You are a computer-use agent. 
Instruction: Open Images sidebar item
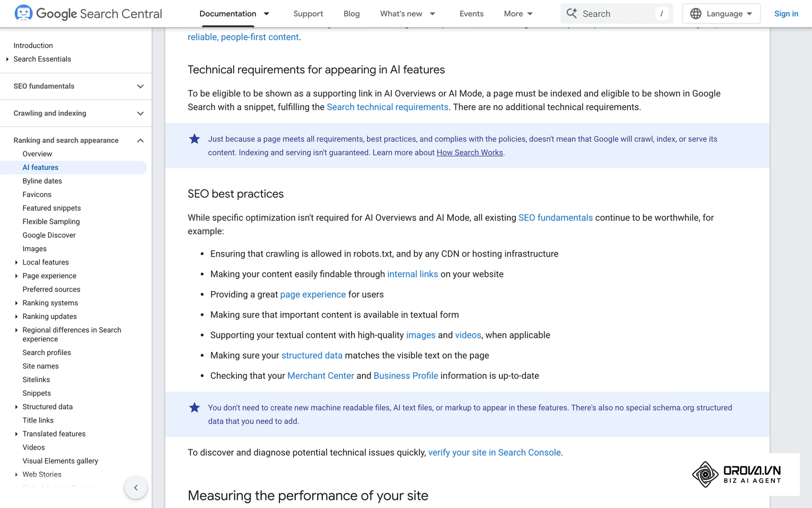[x=35, y=249]
